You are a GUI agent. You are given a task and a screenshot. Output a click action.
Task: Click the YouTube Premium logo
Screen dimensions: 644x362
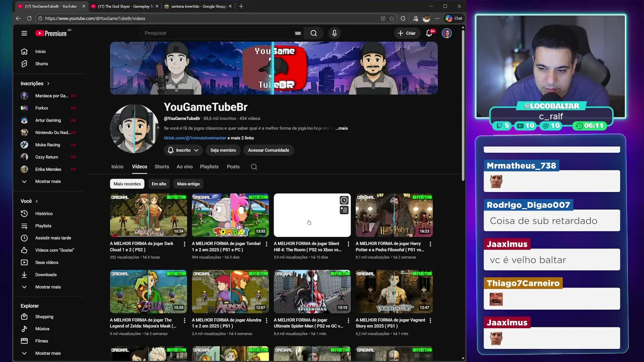coord(51,33)
